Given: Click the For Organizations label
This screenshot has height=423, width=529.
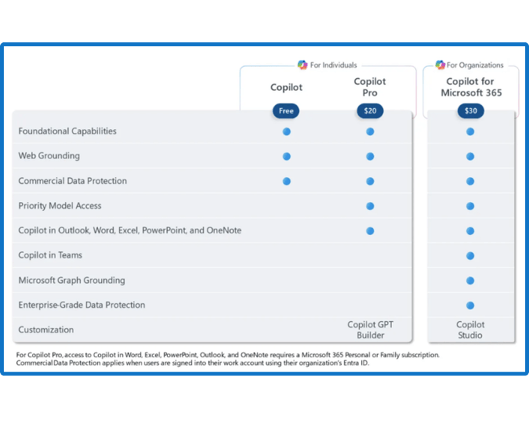Looking at the screenshot, I should click(x=475, y=65).
